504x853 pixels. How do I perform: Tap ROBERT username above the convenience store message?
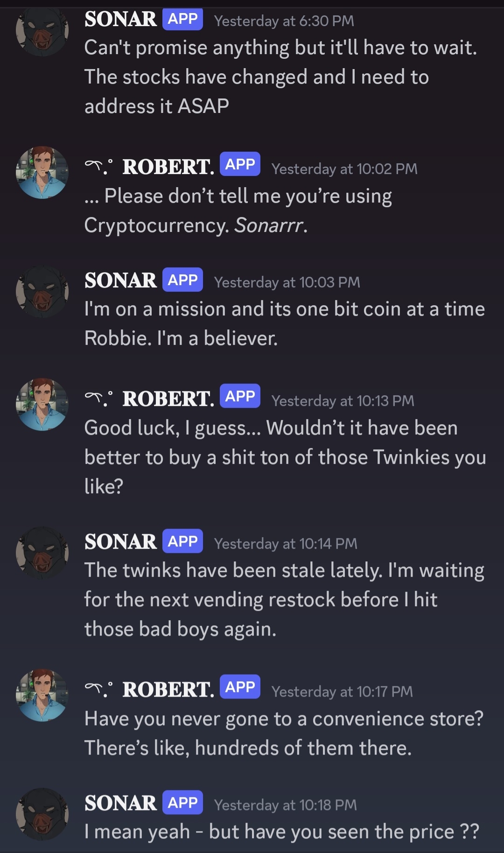pos(168,690)
